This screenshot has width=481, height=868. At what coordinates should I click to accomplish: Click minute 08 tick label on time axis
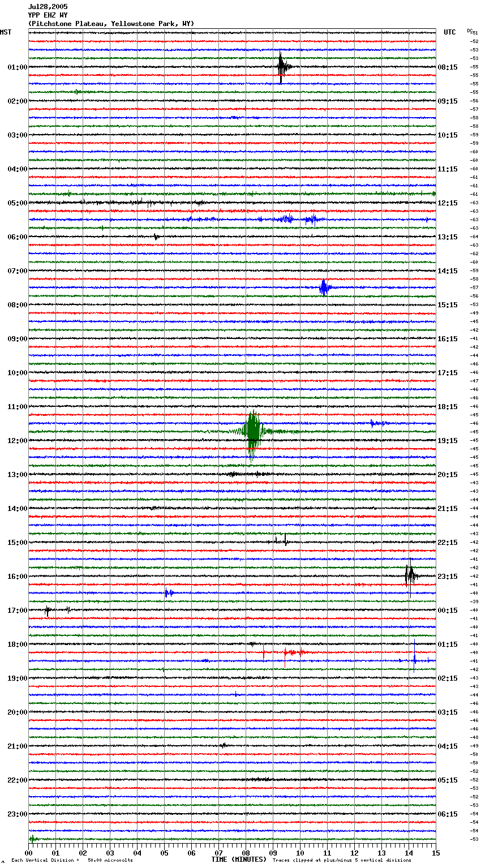(x=246, y=853)
